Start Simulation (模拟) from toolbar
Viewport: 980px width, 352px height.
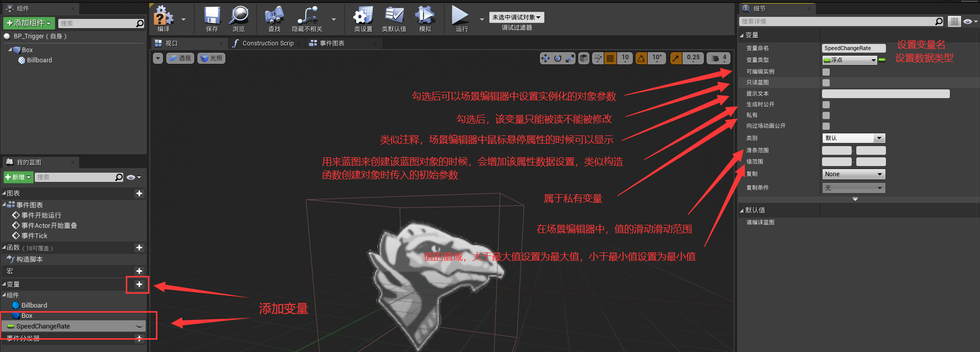pyautogui.click(x=425, y=17)
